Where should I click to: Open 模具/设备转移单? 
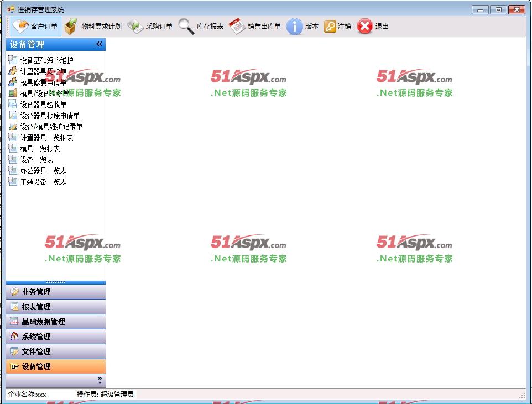click(x=45, y=93)
